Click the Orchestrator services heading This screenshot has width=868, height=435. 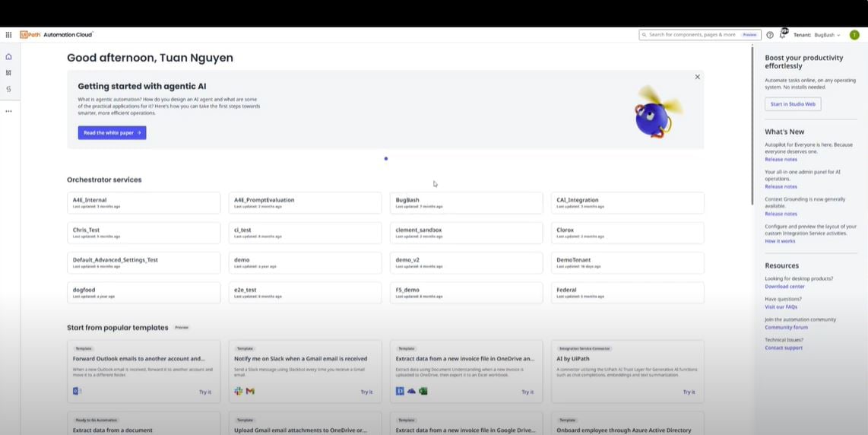point(104,180)
